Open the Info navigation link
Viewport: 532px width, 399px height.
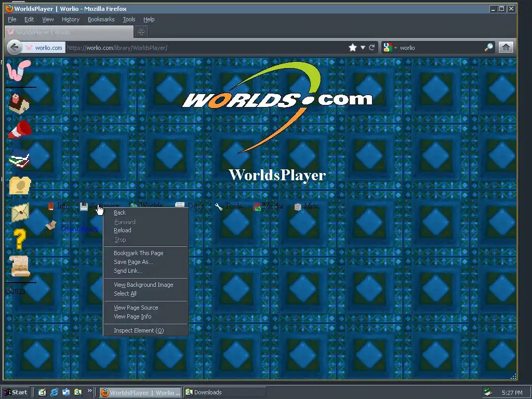(63, 206)
